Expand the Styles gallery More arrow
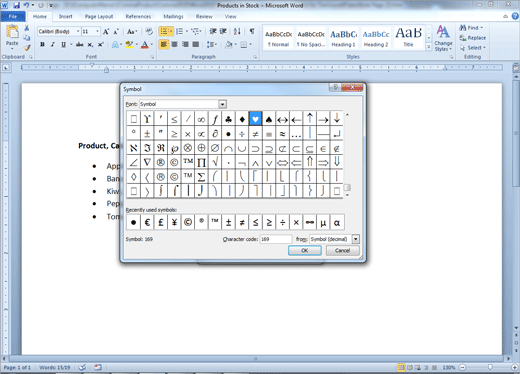 [x=429, y=48]
